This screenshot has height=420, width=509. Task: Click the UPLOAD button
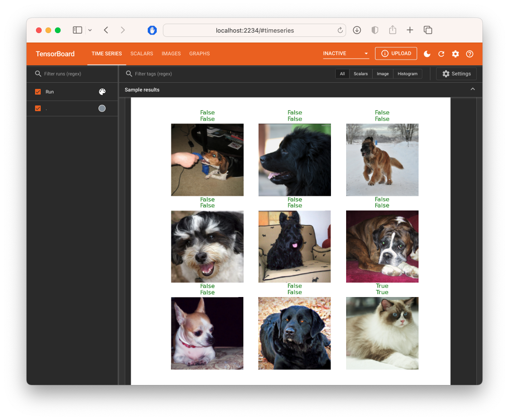(396, 53)
